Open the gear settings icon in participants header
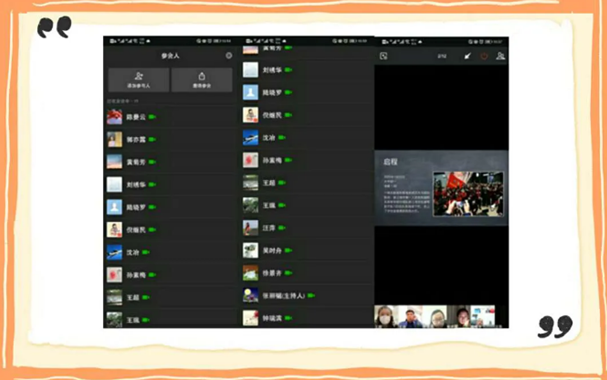The height and width of the screenshot is (380, 607). [x=229, y=56]
